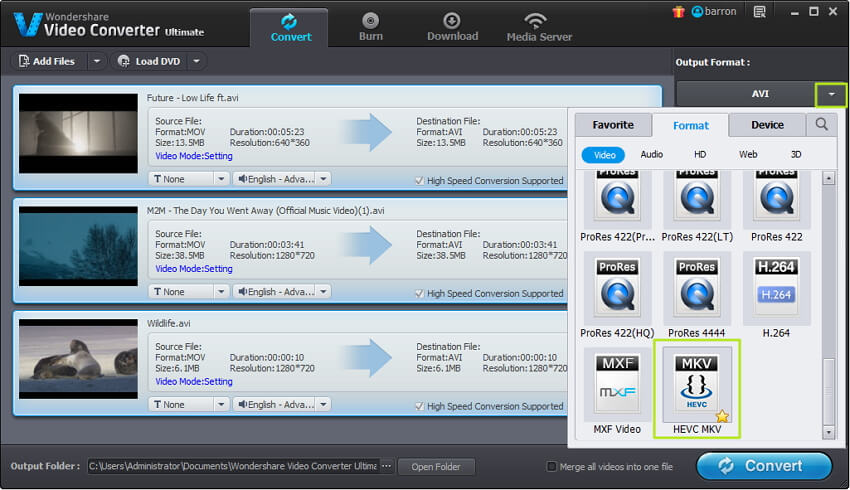Viewport: 850px width, 490px height.
Task: Click the Wondershare V logo
Action: pos(28,24)
